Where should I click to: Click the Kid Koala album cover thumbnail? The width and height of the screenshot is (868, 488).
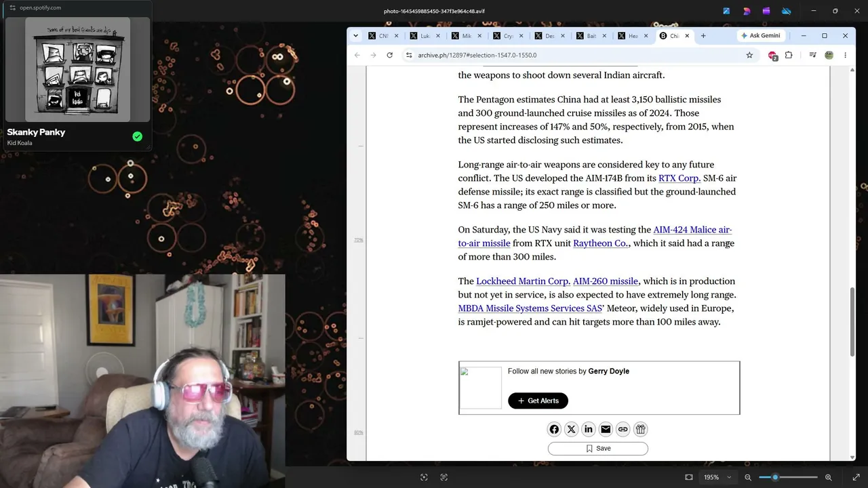[77, 69]
